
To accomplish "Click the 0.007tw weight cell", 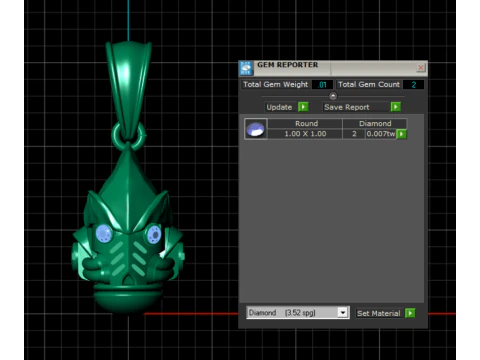I will (x=381, y=134).
